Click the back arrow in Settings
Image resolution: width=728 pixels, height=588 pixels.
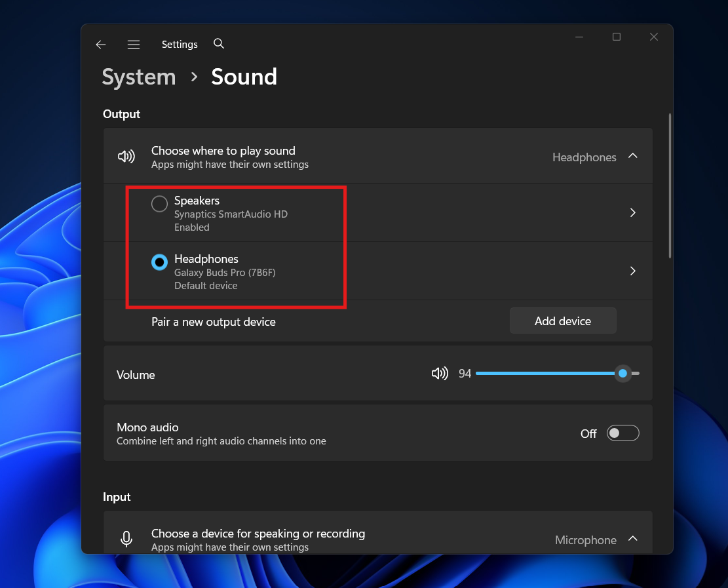point(100,44)
